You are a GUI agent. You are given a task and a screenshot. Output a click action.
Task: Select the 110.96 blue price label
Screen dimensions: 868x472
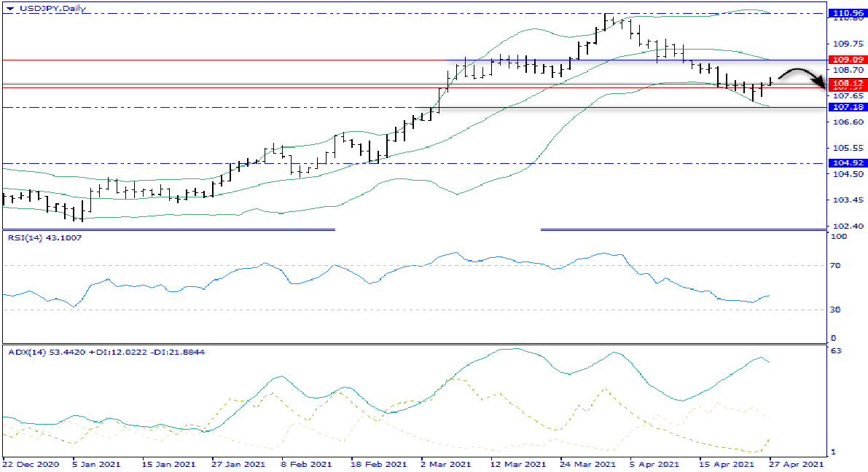(x=846, y=13)
